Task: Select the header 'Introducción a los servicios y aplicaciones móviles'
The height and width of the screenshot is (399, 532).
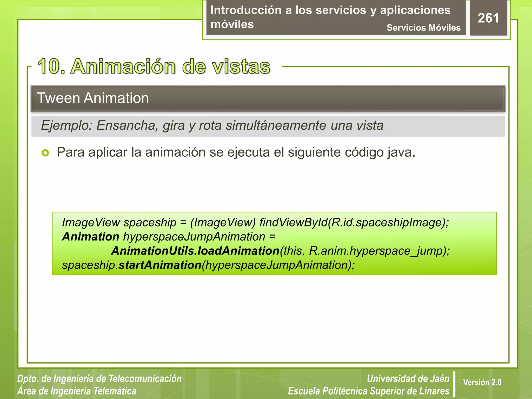Action: (x=330, y=17)
